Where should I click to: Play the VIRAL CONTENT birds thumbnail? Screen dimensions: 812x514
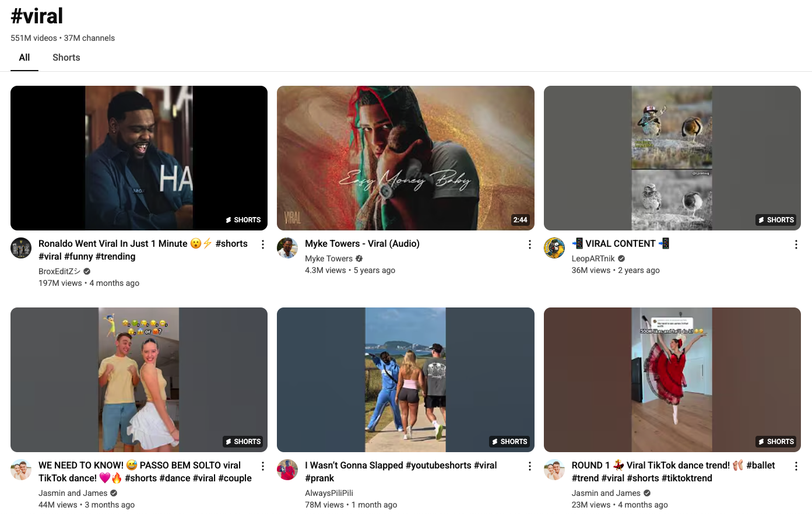coord(672,158)
